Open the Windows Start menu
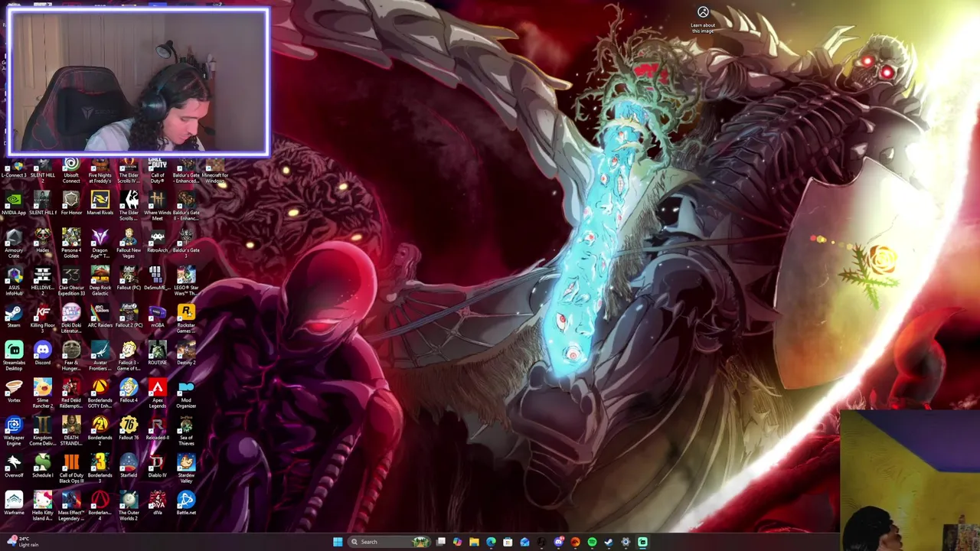 coord(338,542)
